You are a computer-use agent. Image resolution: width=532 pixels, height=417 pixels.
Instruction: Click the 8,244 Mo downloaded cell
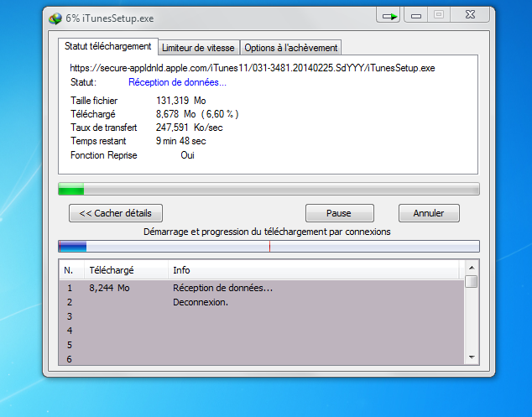coord(109,288)
